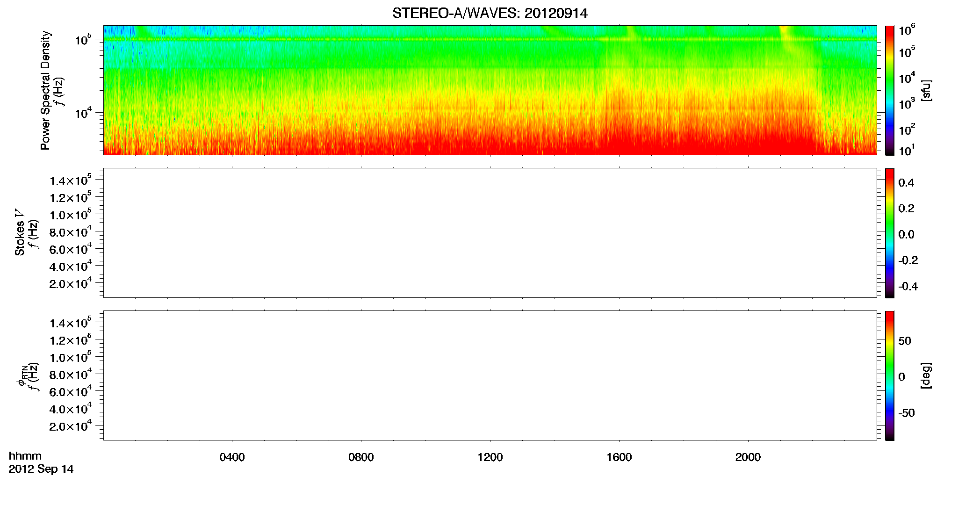980x505 pixels.
Task: Click the date label 2012 Sep 14
Action: (x=41, y=469)
